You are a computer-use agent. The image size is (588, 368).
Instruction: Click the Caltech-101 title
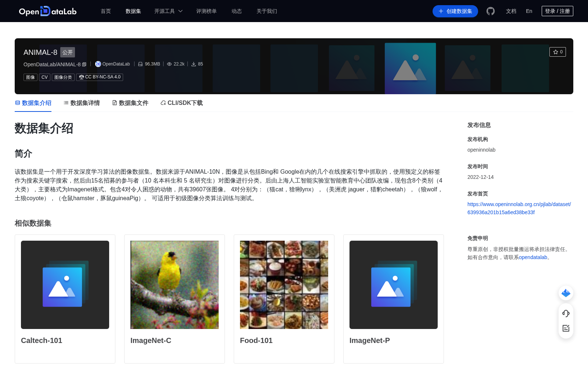(x=42, y=340)
